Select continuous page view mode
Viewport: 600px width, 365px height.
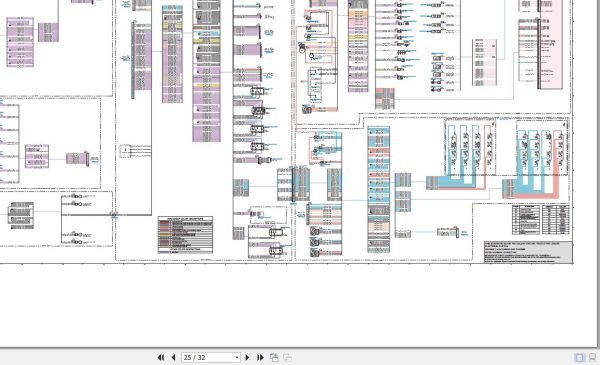(592, 357)
